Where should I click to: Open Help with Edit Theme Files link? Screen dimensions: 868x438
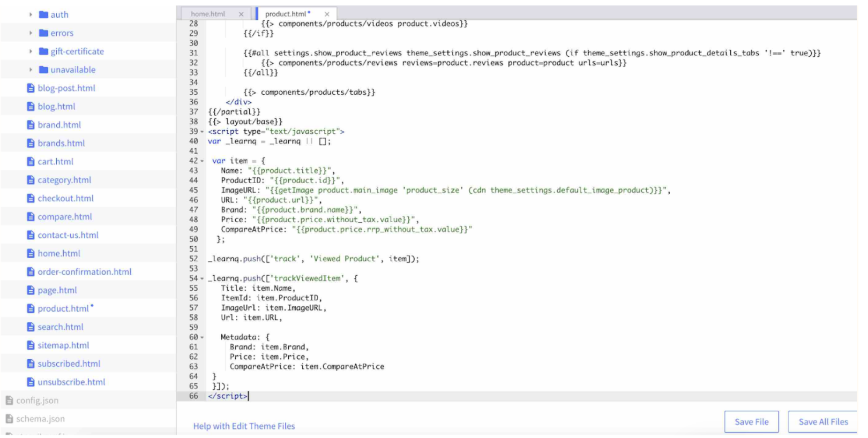click(x=244, y=426)
